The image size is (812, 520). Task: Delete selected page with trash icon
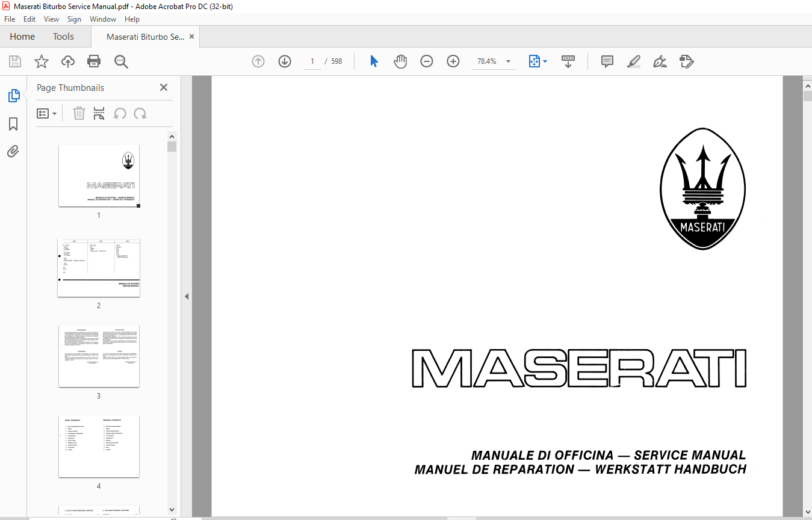click(79, 113)
